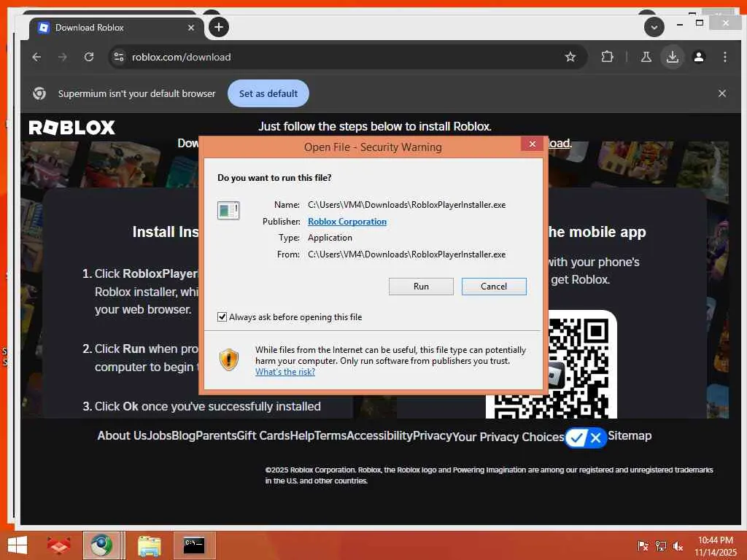Screen dimensions: 747x560
Task: Open the Gift Cards footer link
Action: click(263, 436)
